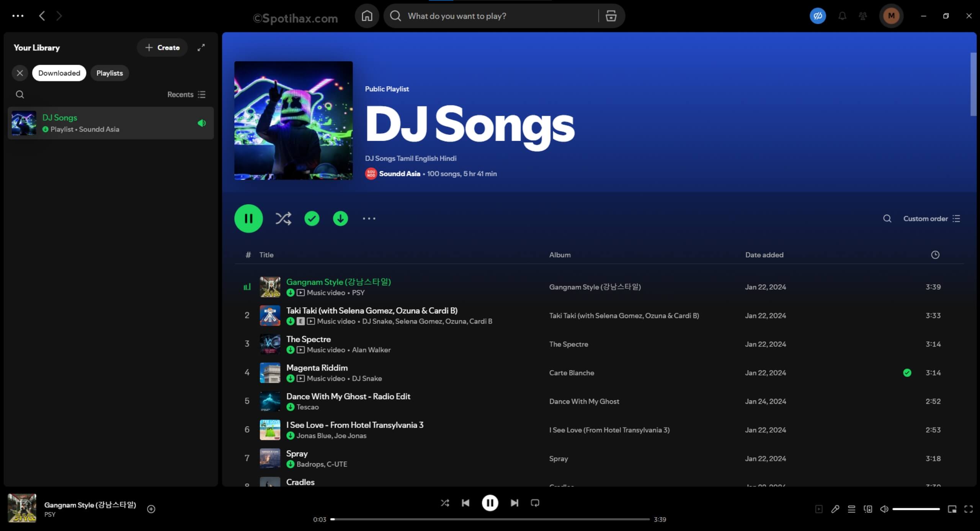Open the three-dot app menu at top left

[18, 16]
